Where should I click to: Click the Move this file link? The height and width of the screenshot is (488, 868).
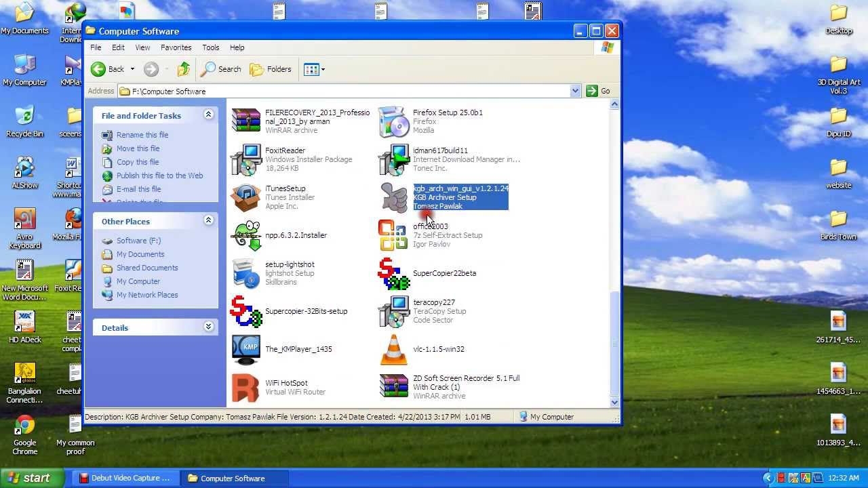pyautogui.click(x=138, y=148)
